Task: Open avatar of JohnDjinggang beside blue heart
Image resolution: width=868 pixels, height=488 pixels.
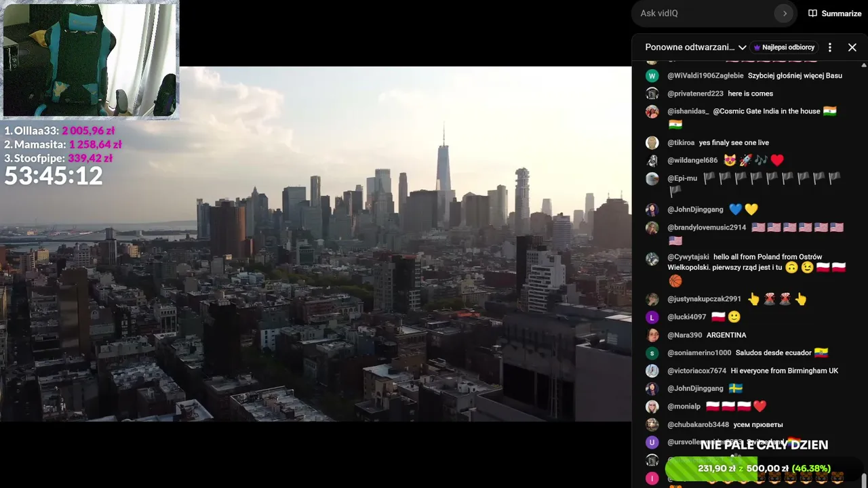Action: tap(652, 209)
